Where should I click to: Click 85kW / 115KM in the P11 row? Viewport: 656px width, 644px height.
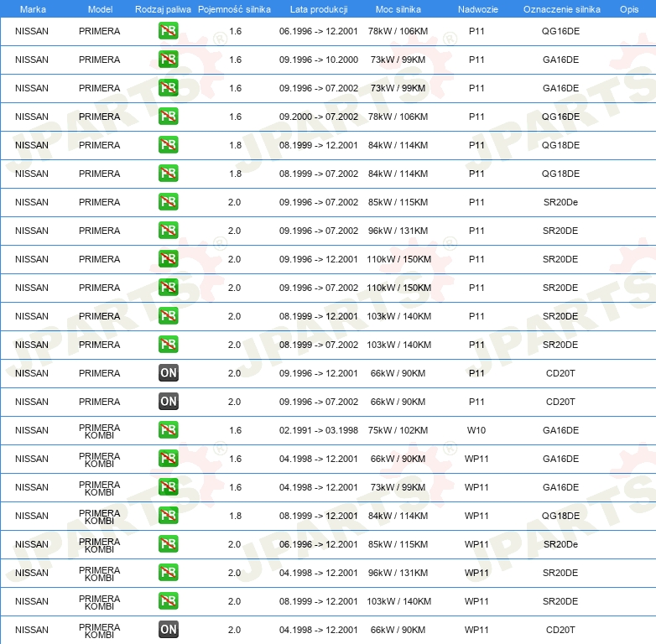tap(398, 202)
